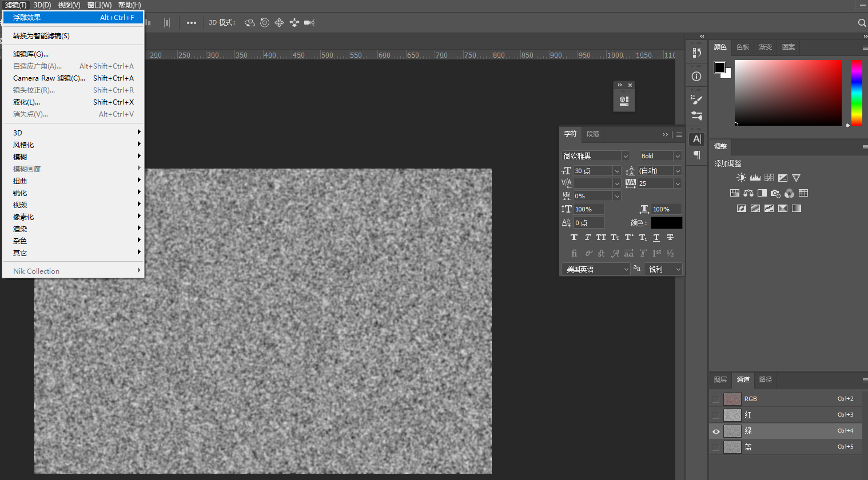Toggle visibility of the 红 channel
This screenshot has height=480, width=868.
click(716, 415)
